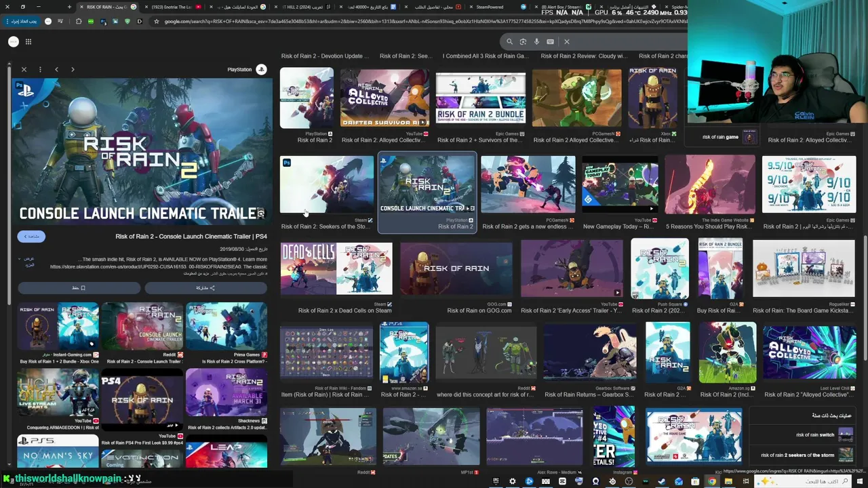868x488 pixels.
Task: Close the image preview panel
Action: pos(24,69)
